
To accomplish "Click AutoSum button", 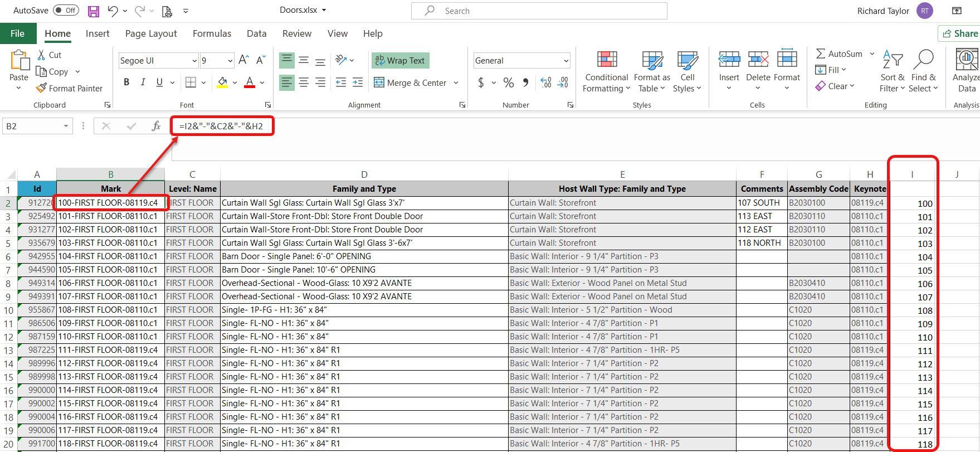I will 839,54.
